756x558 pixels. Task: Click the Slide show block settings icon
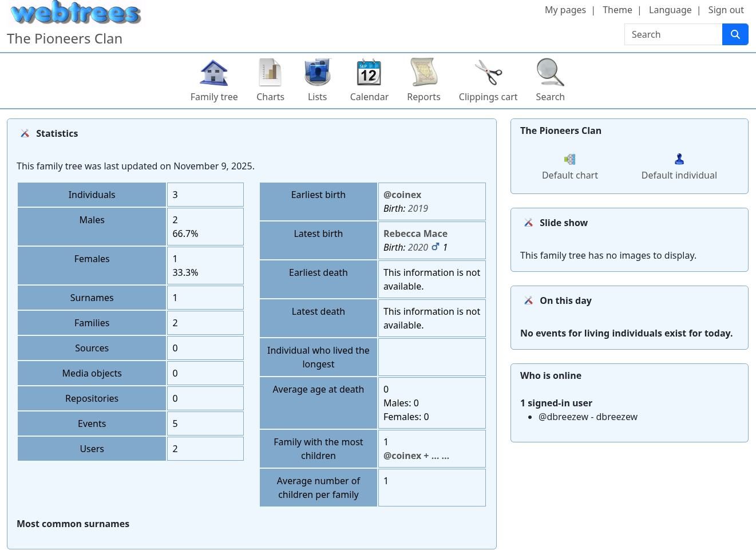tap(529, 223)
